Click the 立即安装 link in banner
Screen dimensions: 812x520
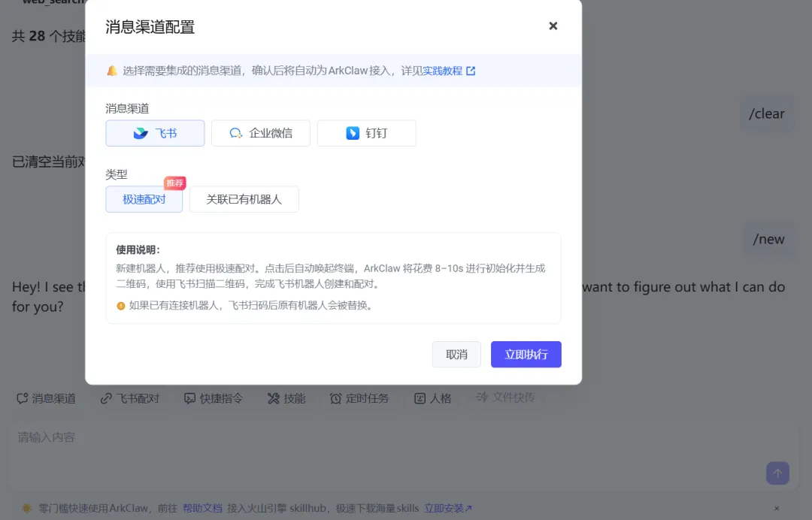click(448, 508)
